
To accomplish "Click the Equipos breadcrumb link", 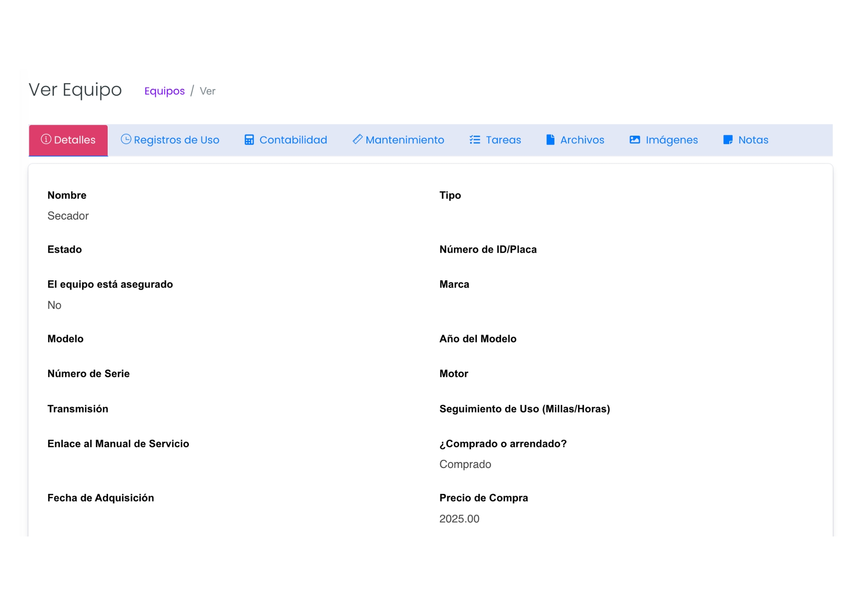I will 164,91.
